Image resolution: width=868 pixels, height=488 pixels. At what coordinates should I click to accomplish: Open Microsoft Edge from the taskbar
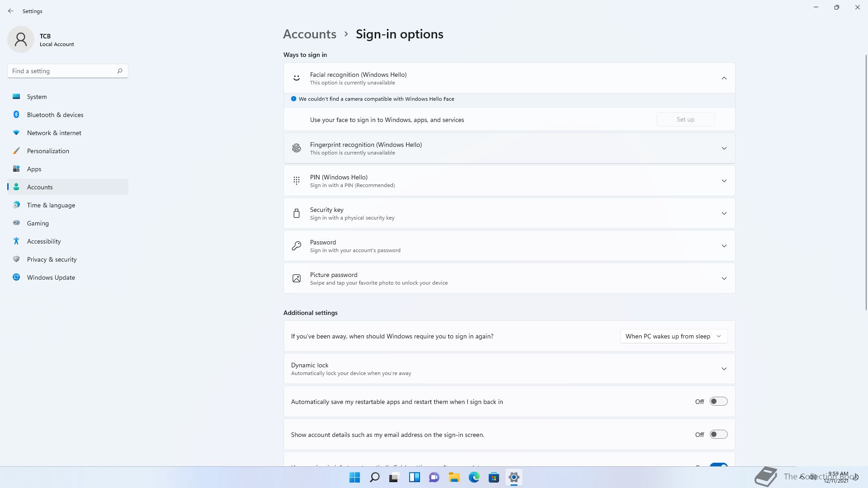point(474,477)
